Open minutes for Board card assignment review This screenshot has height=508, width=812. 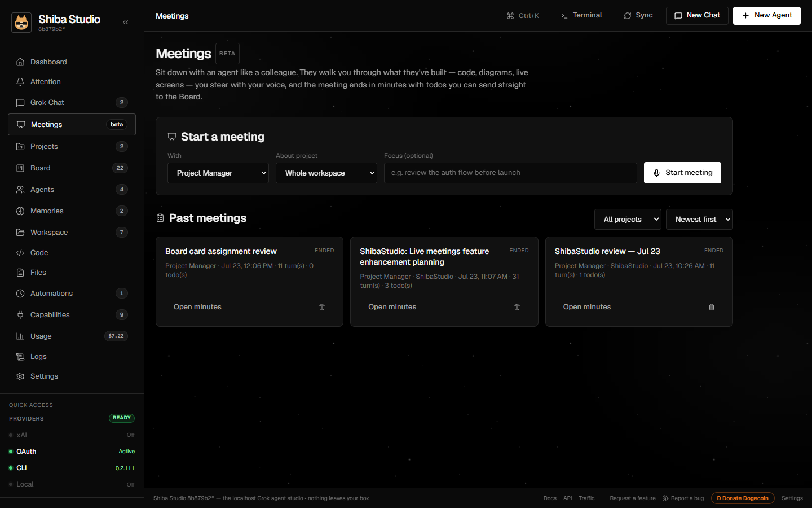(197, 307)
